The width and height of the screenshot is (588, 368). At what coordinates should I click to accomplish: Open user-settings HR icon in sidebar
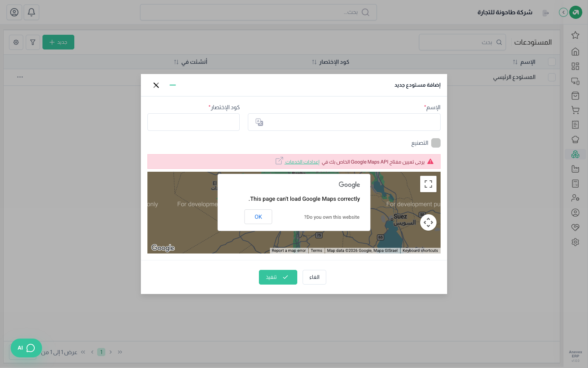click(575, 198)
